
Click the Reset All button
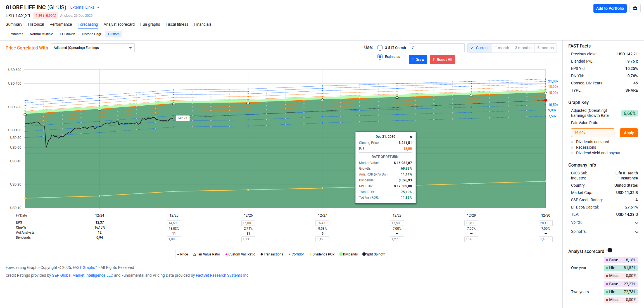tap(442, 60)
